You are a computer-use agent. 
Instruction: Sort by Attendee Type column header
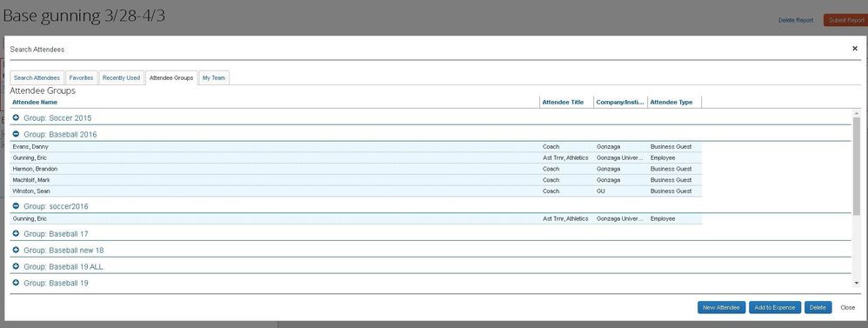(x=674, y=103)
